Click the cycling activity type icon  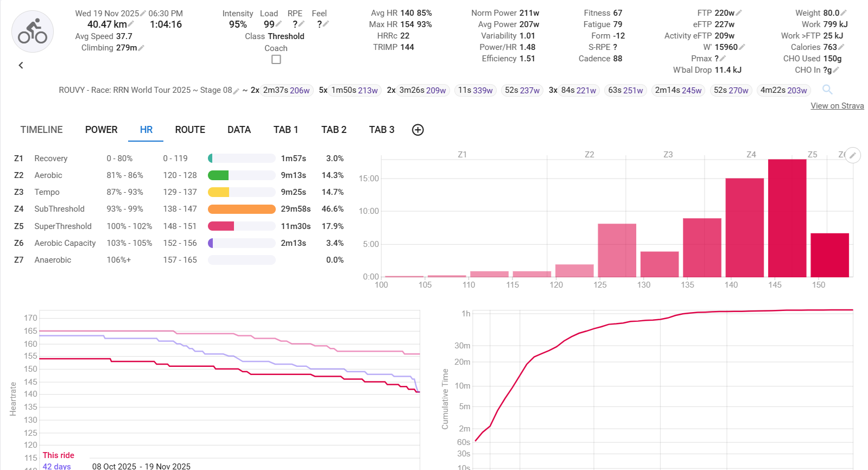33,31
